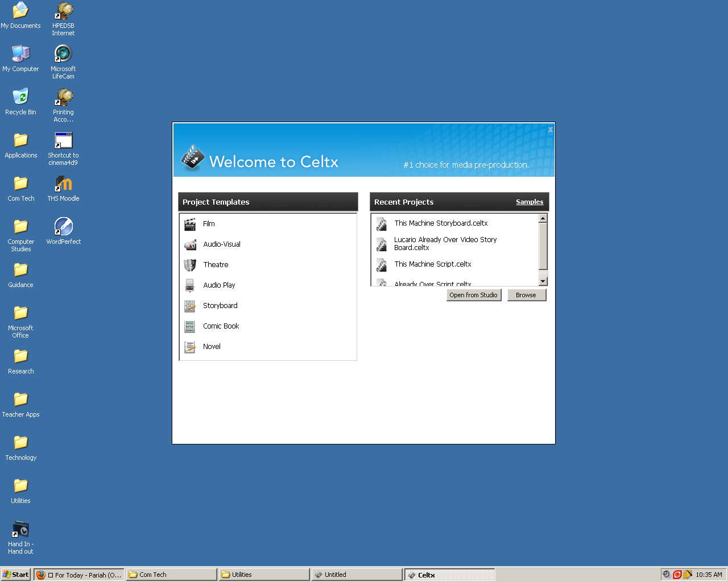The image size is (728, 582).
Task: Switch to Utilities taskbar window
Action: click(x=264, y=575)
